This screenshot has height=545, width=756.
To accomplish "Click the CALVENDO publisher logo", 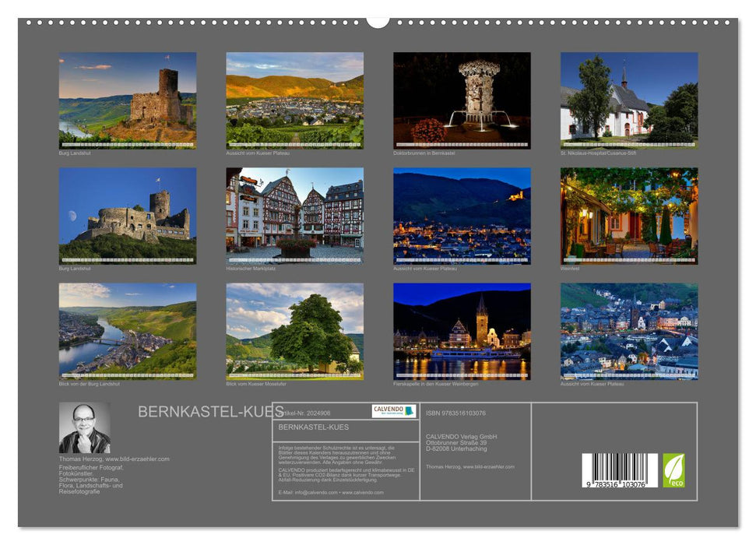I will tap(393, 410).
